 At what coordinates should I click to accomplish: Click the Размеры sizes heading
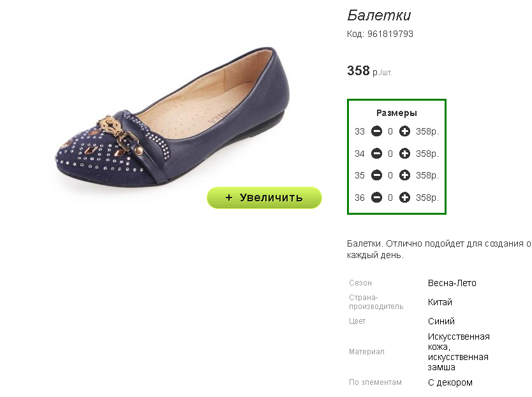[x=397, y=113]
